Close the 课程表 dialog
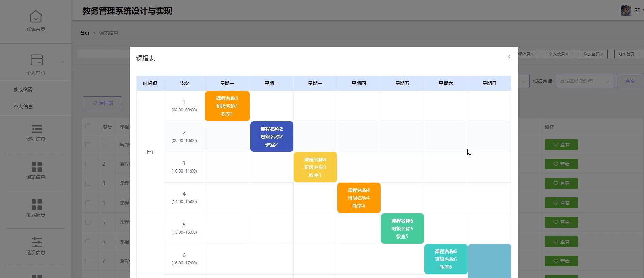 tap(509, 56)
